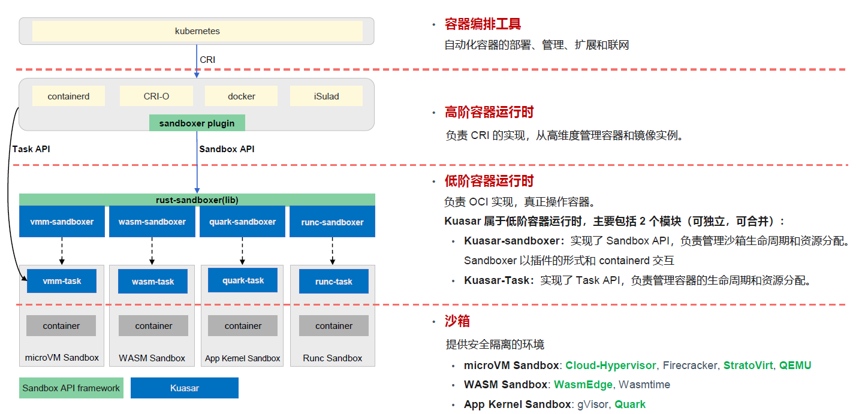Image resolution: width=868 pixels, height=414 pixels.
Task: Click the 高阶容器运行时 heading
Action: point(489,112)
